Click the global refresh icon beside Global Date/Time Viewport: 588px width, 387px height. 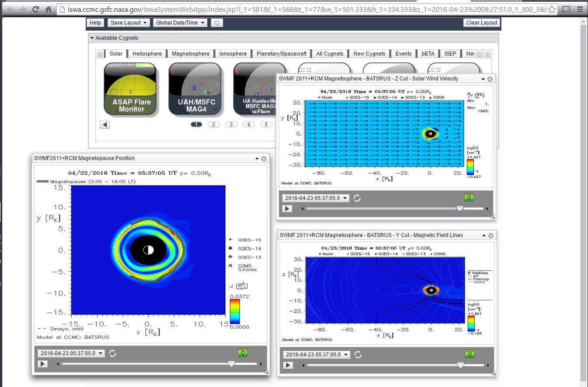[217, 23]
